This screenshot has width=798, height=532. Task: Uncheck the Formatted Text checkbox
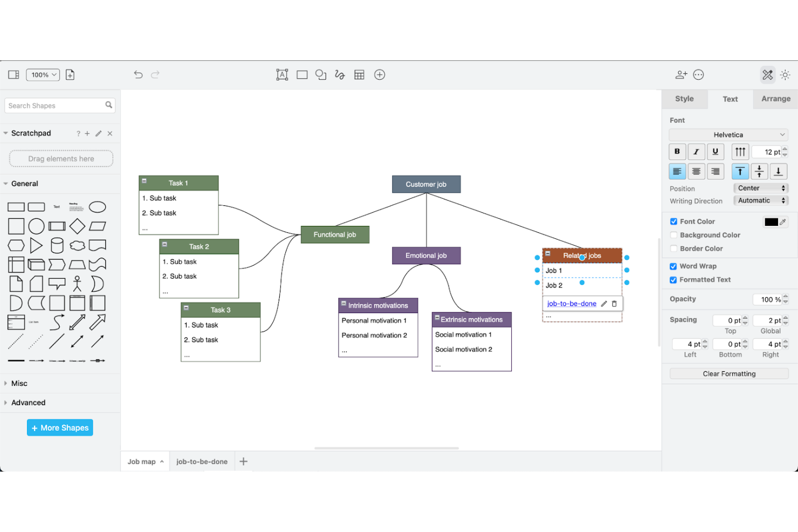point(673,280)
